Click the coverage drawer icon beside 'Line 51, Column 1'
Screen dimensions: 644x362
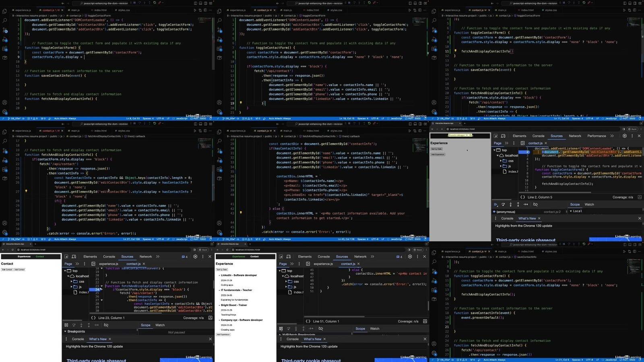[x=425, y=321]
